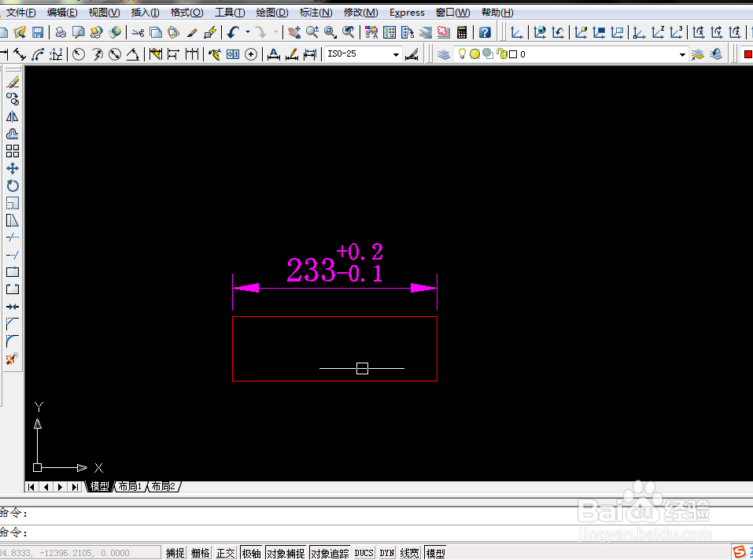Image resolution: width=753 pixels, height=560 pixels.
Task: Select the Move tool
Action: pyautogui.click(x=13, y=168)
